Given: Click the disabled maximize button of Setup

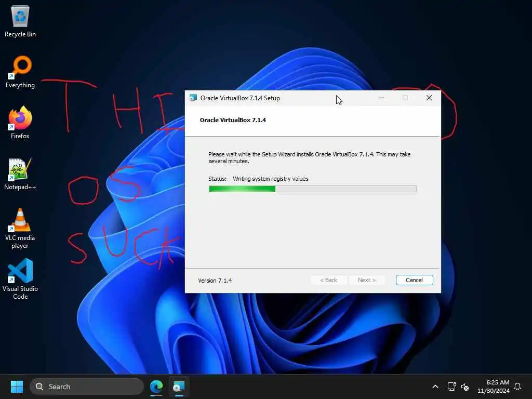Looking at the screenshot, I should tap(405, 98).
